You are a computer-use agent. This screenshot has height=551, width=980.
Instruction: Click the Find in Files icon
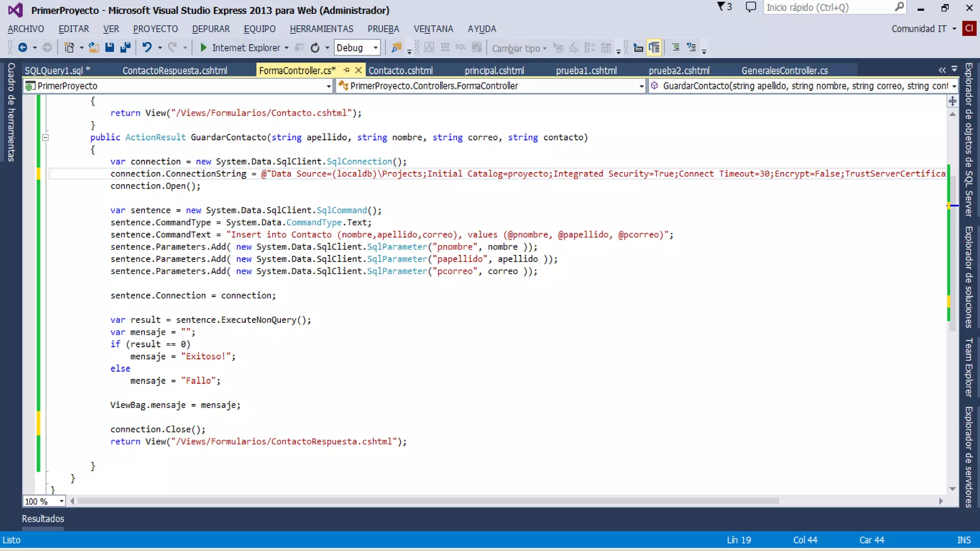(396, 47)
